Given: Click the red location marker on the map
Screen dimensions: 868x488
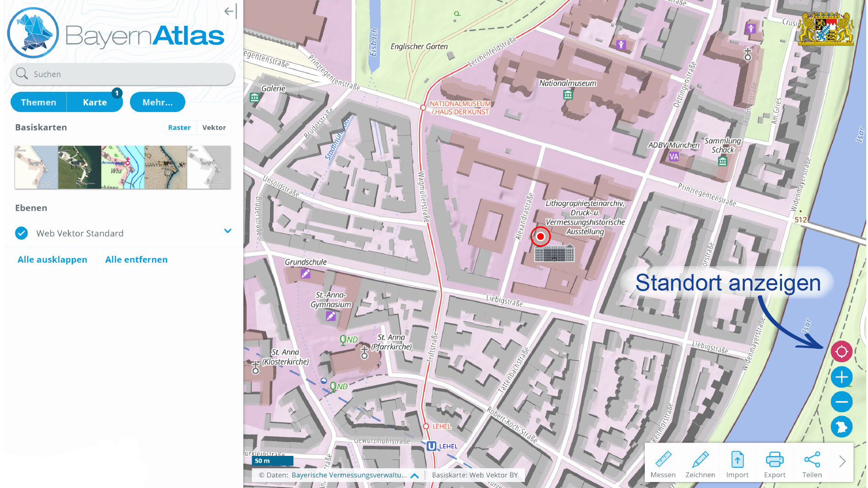Looking at the screenshot, I should 541,236.
